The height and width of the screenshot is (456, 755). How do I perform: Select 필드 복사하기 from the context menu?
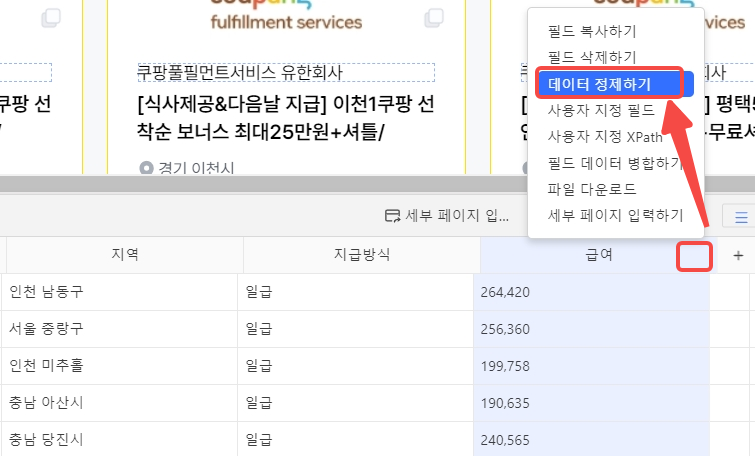592,32
